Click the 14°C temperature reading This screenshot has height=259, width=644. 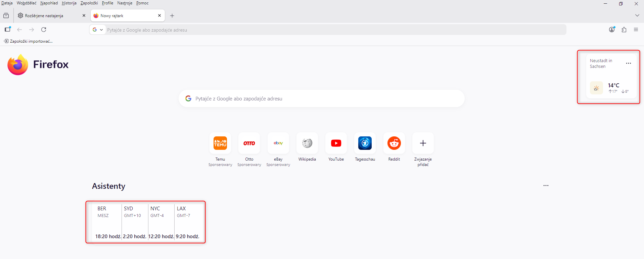click(x=613, y=85)
